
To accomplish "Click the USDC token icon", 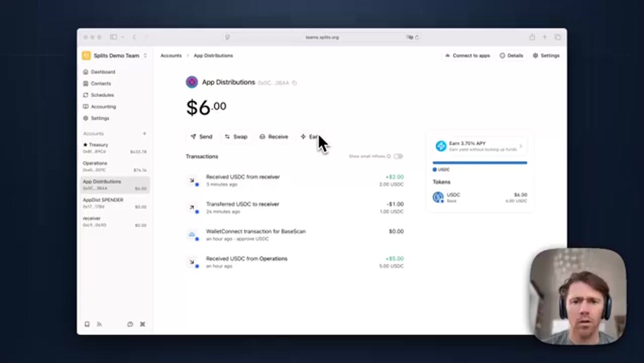I will click(x=438, y=197).
